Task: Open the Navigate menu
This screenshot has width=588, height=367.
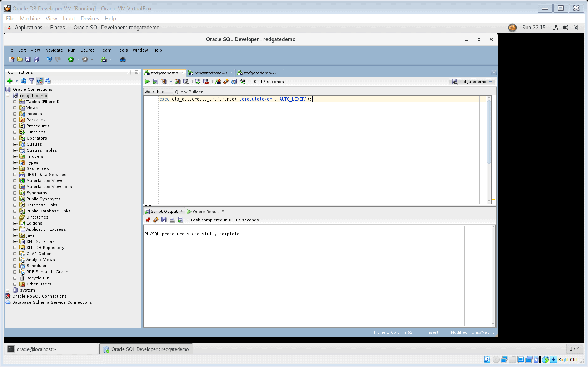Action: pos(54,50)
